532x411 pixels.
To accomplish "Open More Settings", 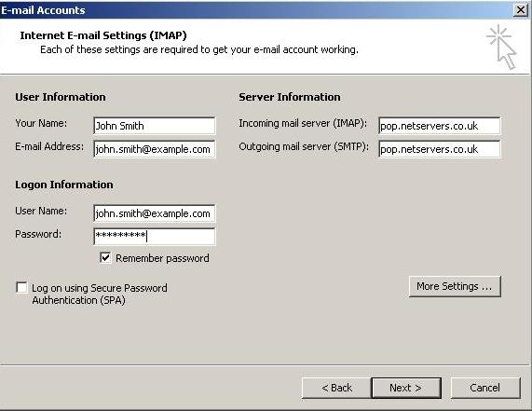I will [x=455, y=286].
